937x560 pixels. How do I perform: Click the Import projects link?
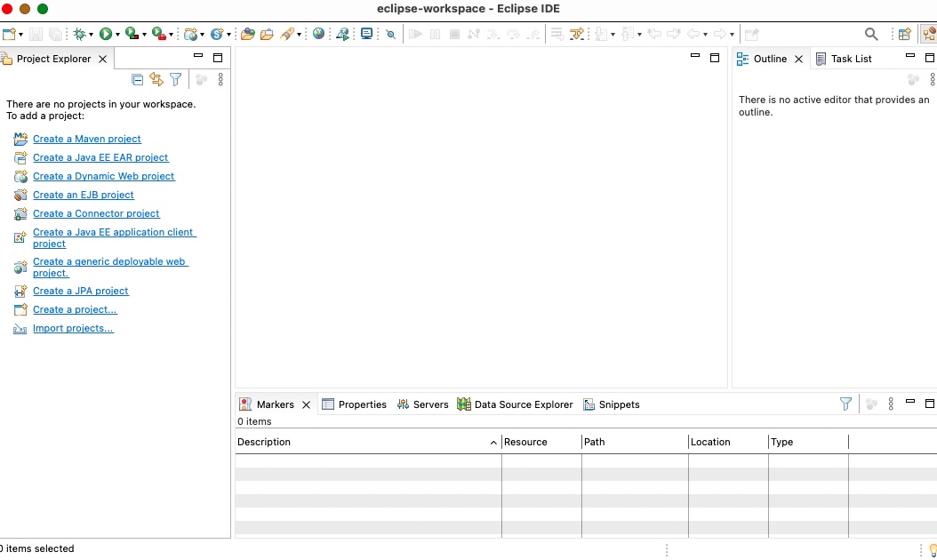(x=73, y=328)
